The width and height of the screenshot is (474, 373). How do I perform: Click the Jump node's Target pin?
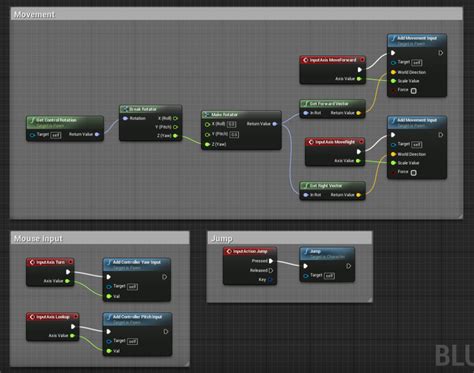click(x=306, y=276)
